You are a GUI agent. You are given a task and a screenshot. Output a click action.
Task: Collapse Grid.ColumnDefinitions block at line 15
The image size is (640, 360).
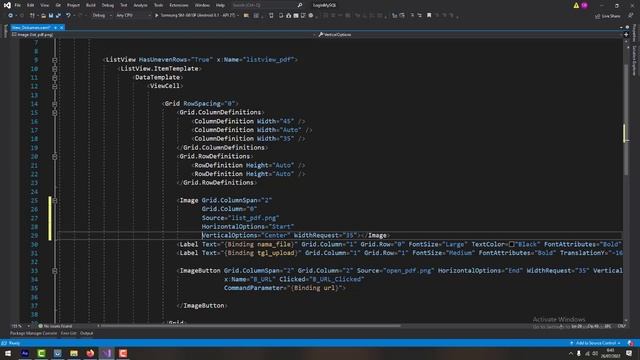pyautogui.click(x=55, y=113)
